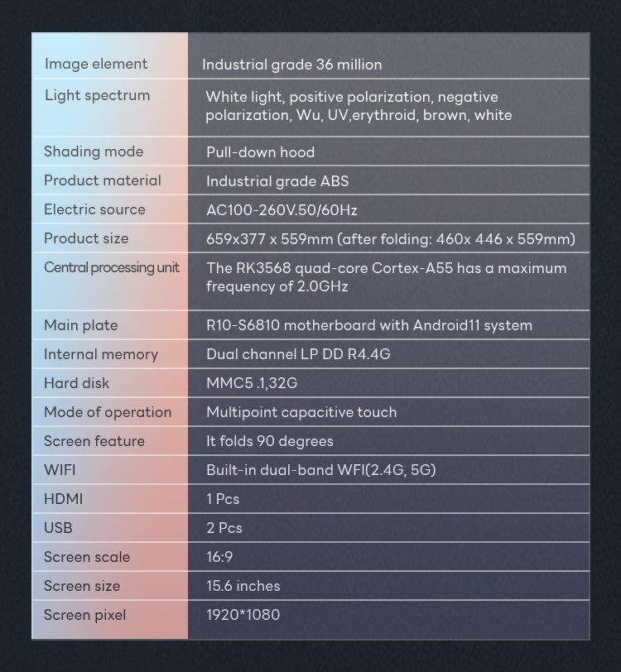
Task: Click the "Product material" label
Action: (103, 180)
